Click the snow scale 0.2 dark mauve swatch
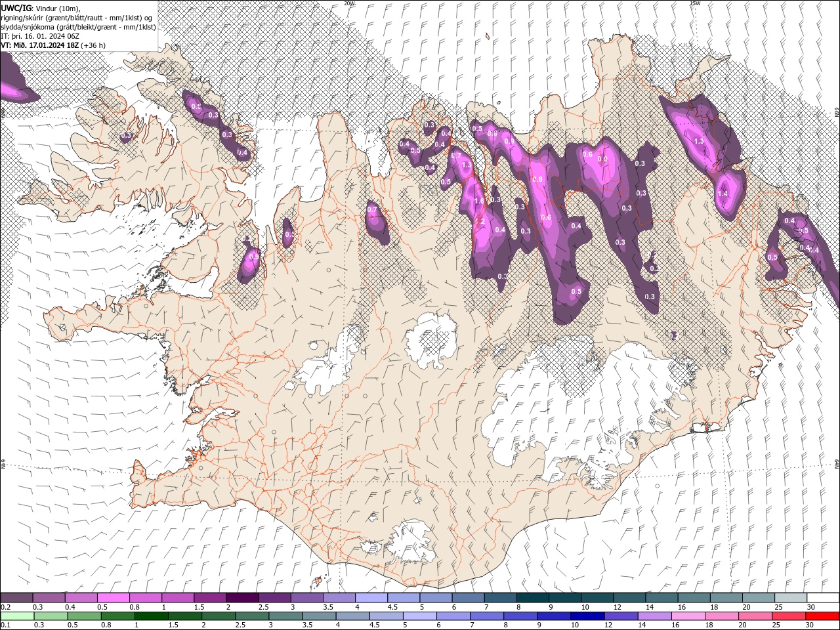840x630 pixels. click(x=16, y=598)
